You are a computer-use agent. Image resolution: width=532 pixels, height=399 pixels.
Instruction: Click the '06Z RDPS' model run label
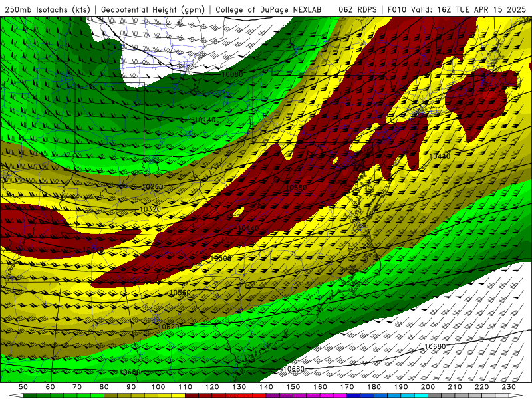pos(358,9)
